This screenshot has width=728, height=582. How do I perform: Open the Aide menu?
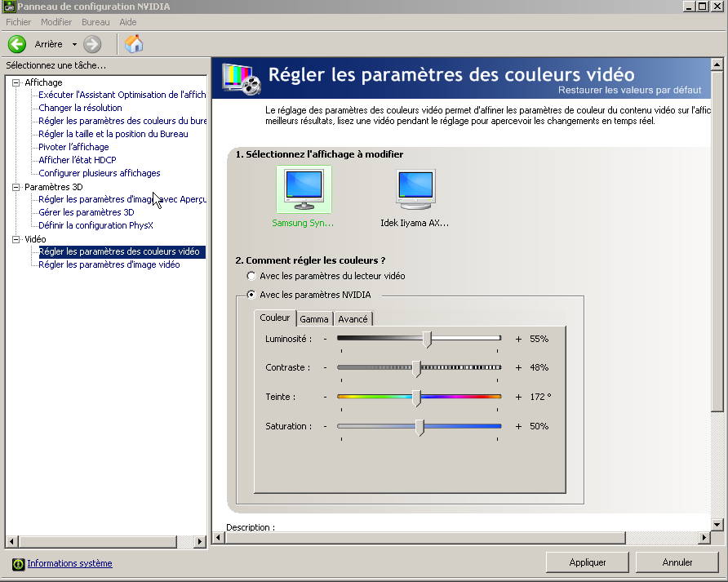click(127, 22)
